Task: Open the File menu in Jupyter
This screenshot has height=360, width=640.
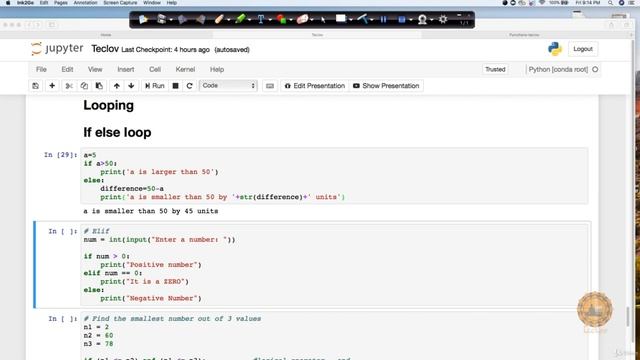Action: (41, 69)
